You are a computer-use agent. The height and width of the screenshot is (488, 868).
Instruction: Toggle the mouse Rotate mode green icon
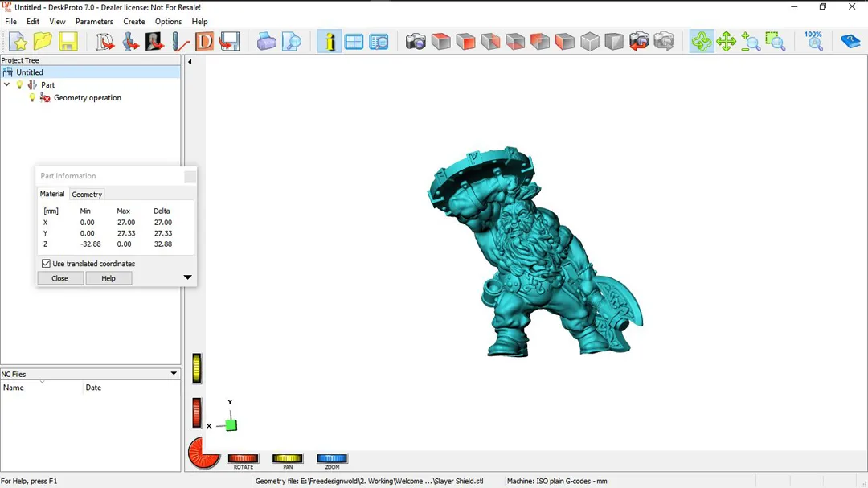click(x=702, y=42)
